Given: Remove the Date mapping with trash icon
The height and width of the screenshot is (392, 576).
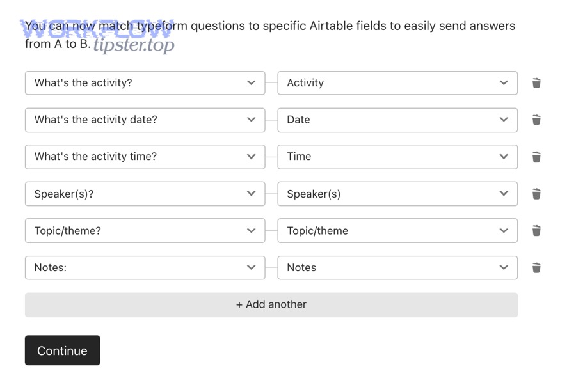Looking at the screenshot, I should [x=536, y=120].
